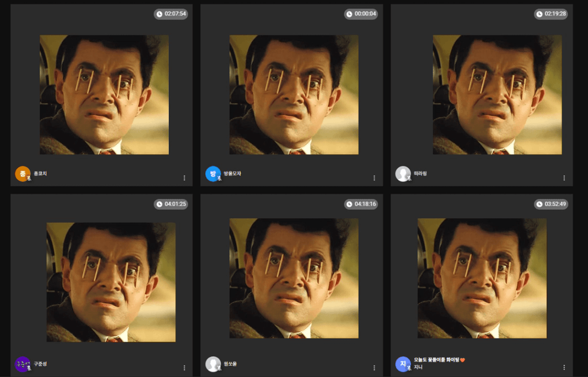This screenshot has height=377, width=588.
Task: Open the three-dot menu on 종코치's tile
Action: pyautogui.click(x=184, y=178)
